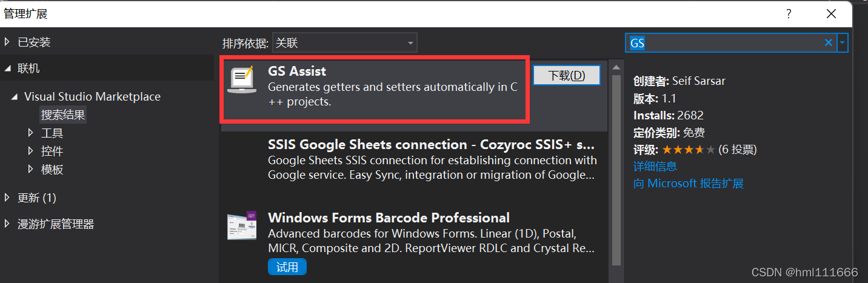Screen dimensions: 868x283
Task: Expand the 已安装 category
Action: [7, 42]
